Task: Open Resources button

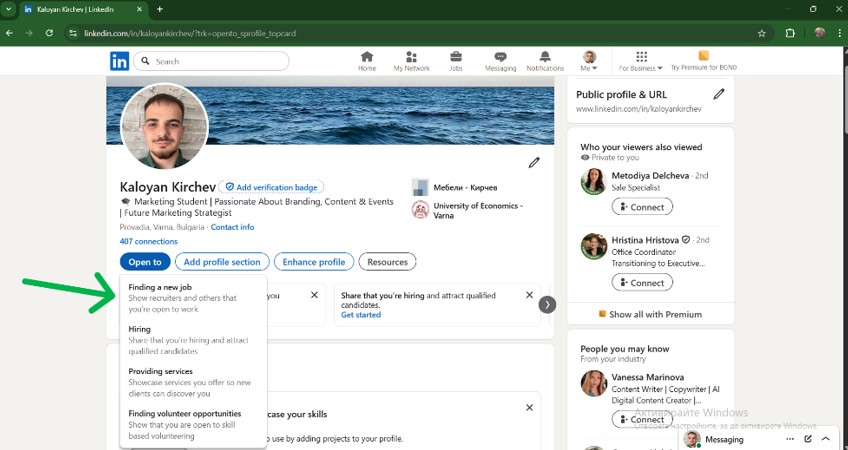Action: [387, 262]
